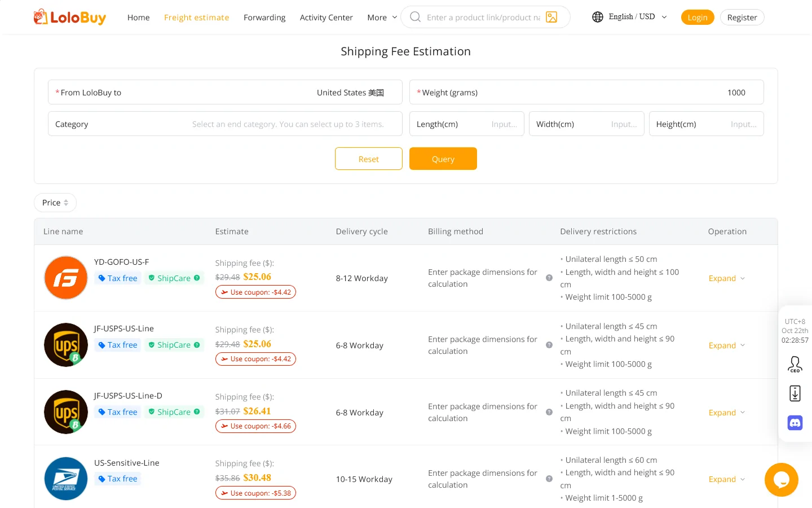Expand the JF-USPS-US-Line-D row

[x=727, y=413]
